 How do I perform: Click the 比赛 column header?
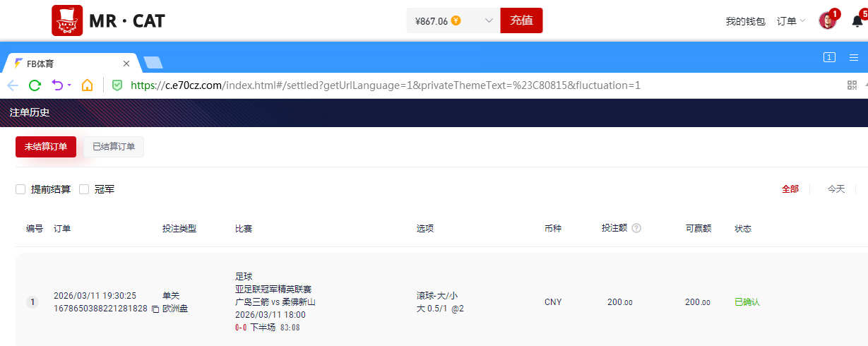[244, 229]
